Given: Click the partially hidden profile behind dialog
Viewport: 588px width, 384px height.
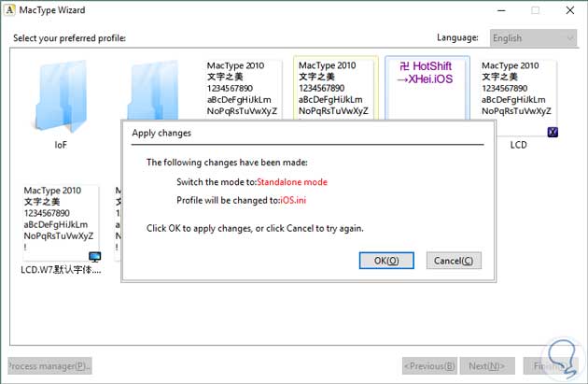Looking at the screenshot, I should click(118, 223).
